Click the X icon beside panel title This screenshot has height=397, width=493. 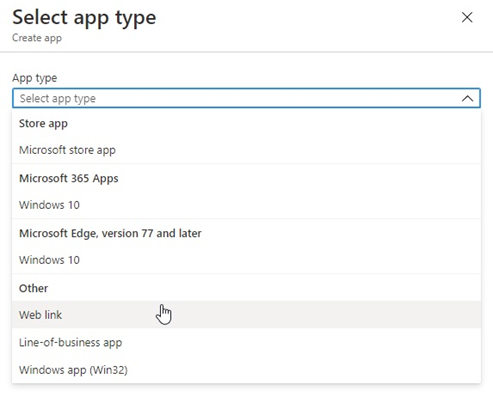click(467, 17)
